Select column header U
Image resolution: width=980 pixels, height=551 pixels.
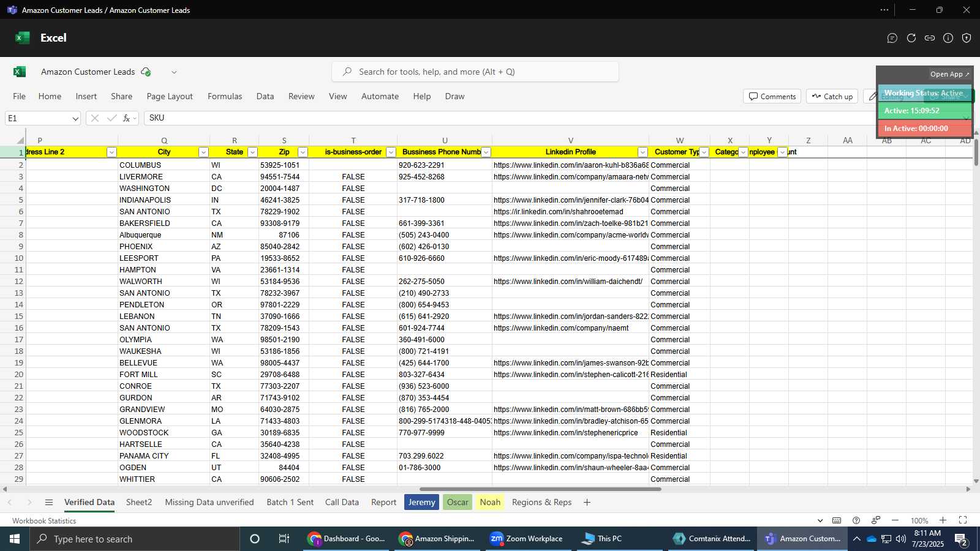(x=445, y=140)
